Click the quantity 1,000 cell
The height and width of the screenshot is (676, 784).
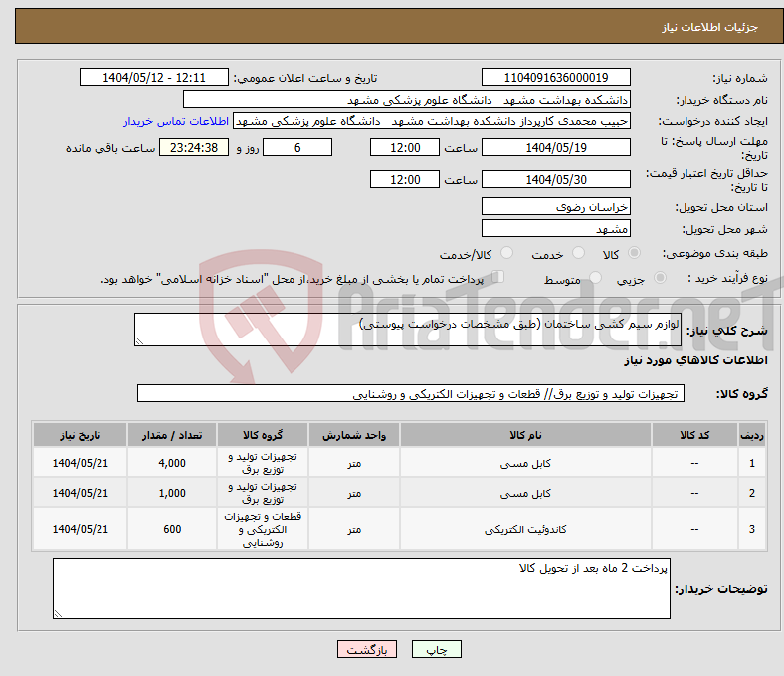point(172,493)
